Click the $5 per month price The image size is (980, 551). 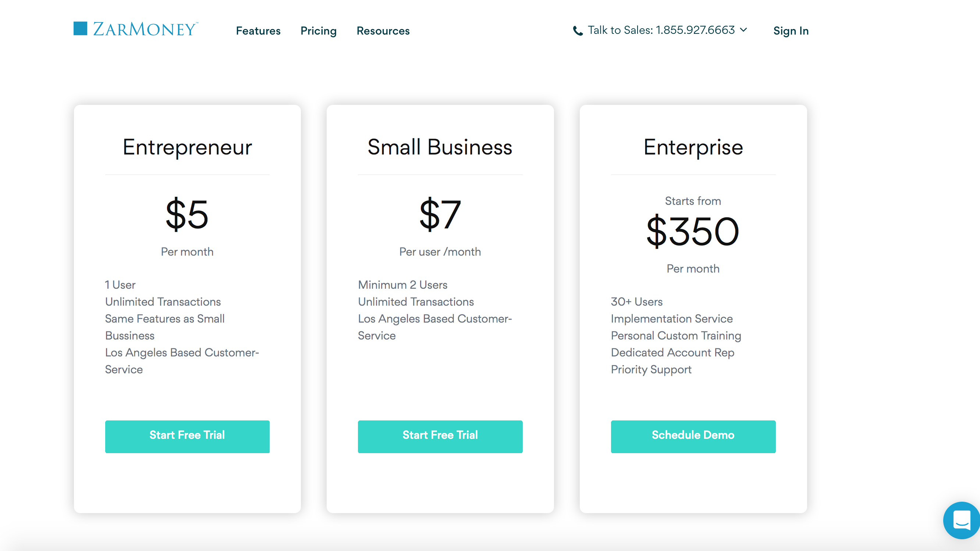click(x=187, y=215)
